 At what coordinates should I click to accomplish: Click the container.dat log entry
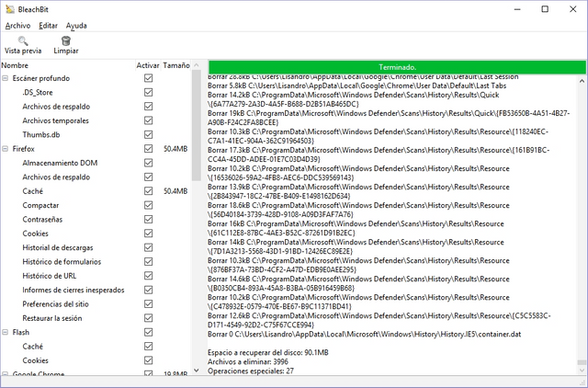coord(365,334)
